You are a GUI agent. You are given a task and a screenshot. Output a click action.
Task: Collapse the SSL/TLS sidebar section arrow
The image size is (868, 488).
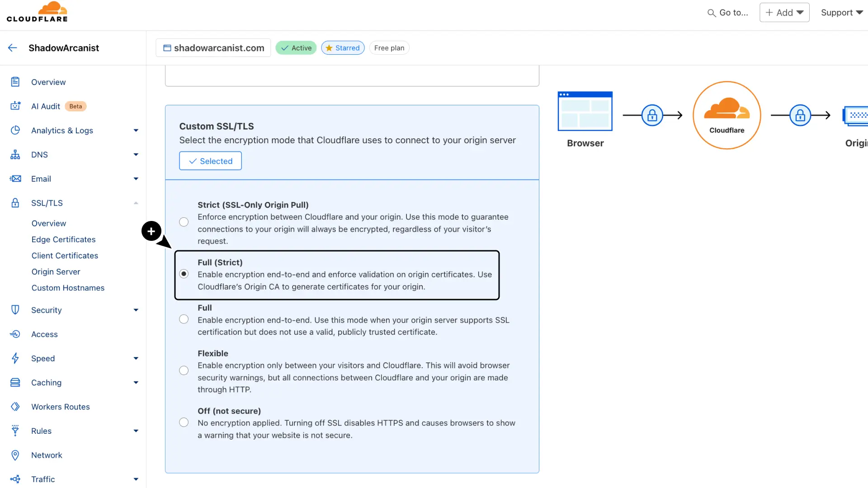[136, 203]
